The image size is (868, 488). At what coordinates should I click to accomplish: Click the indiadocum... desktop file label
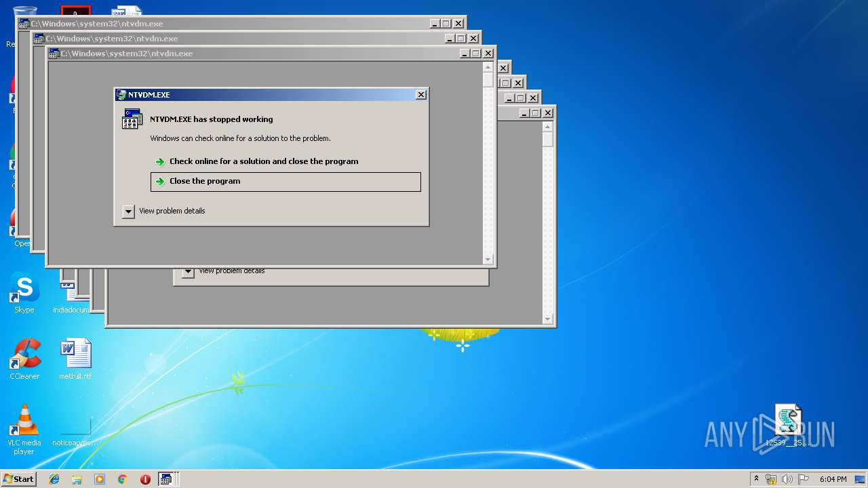coord(71,310)
